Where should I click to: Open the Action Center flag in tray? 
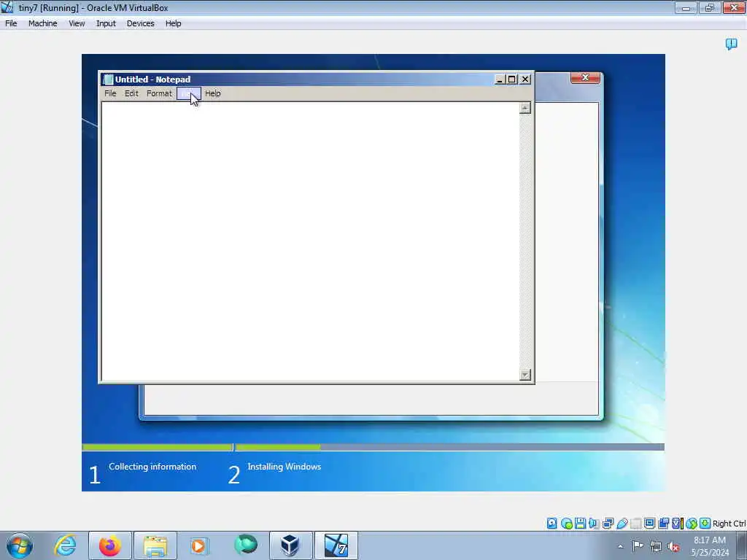coord(638,545)
